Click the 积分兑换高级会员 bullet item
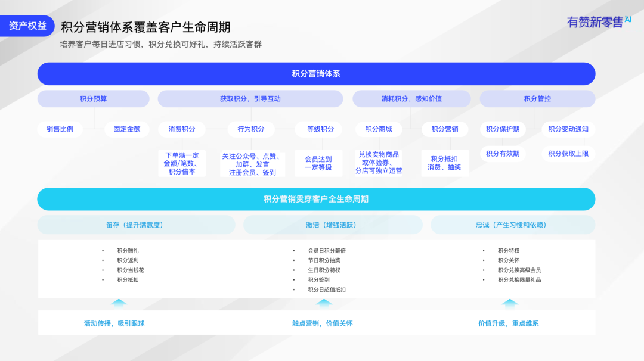 click(x=519, y=270)
